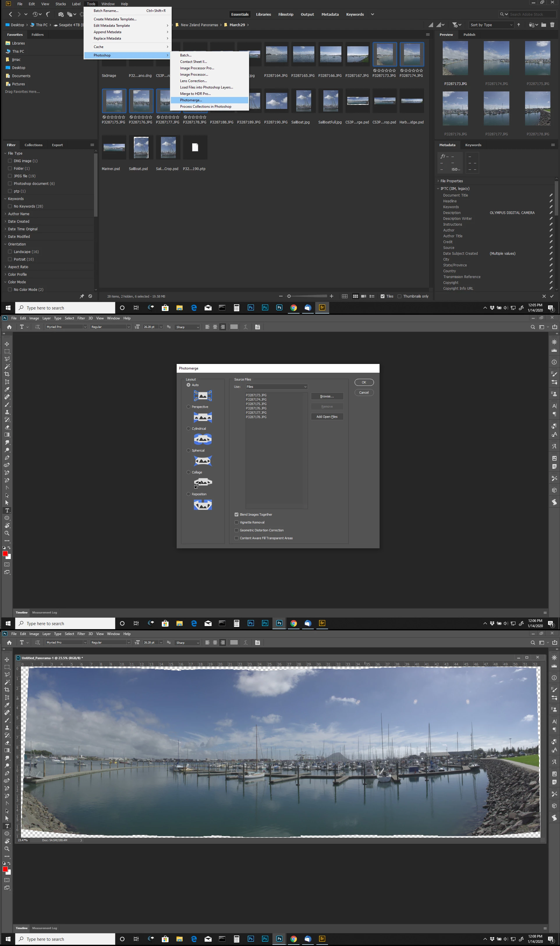Switch to grid lock view in Bridge footer
The width and height of the screenshot is (560, 946).
[345, 296]
